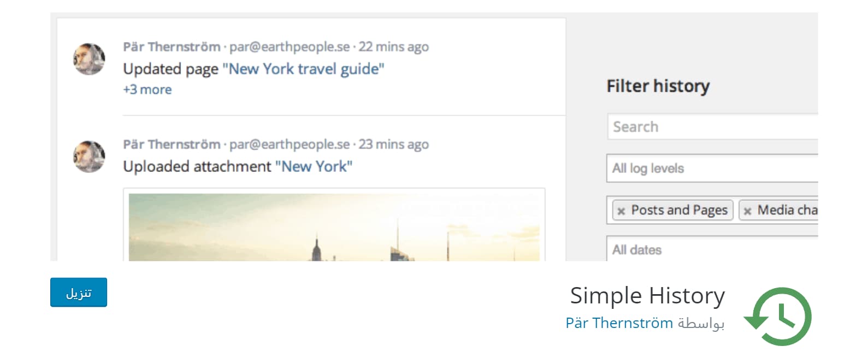This screenshot has width=868, height=358.
Task: Click Pär Thernström name on first log entry
Action: tap(172, 47)
